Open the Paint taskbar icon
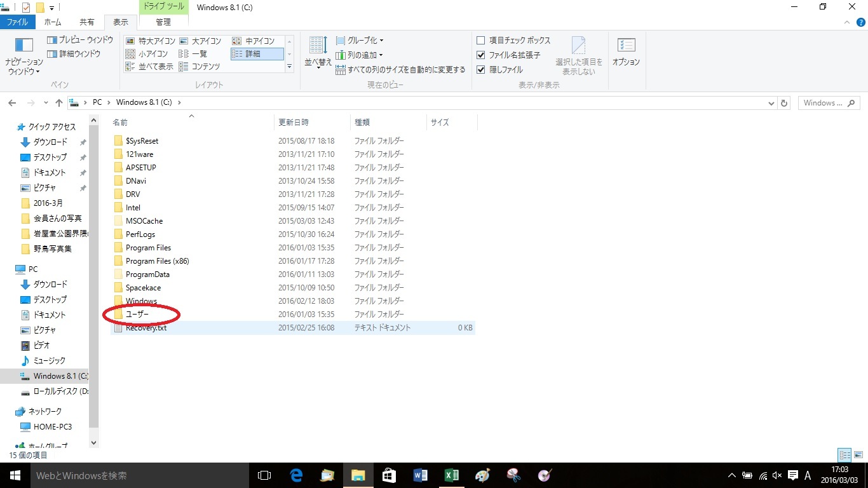This screenshot has height=488, width=868. click(483, 475)
